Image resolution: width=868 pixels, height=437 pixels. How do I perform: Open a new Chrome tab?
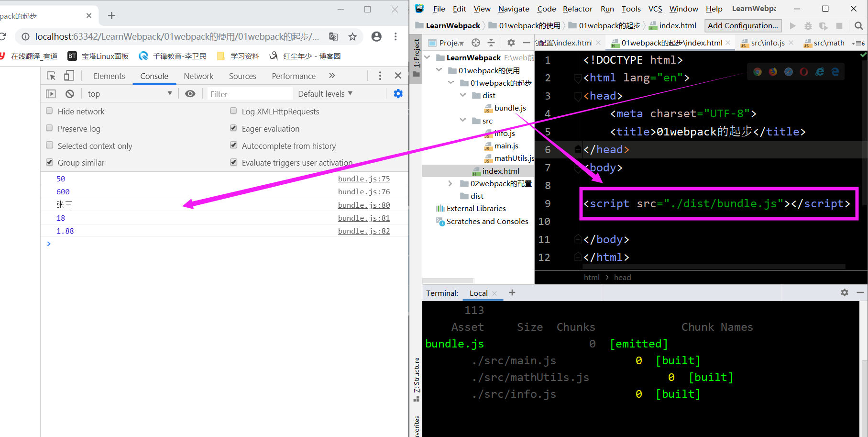click(111, 16)
